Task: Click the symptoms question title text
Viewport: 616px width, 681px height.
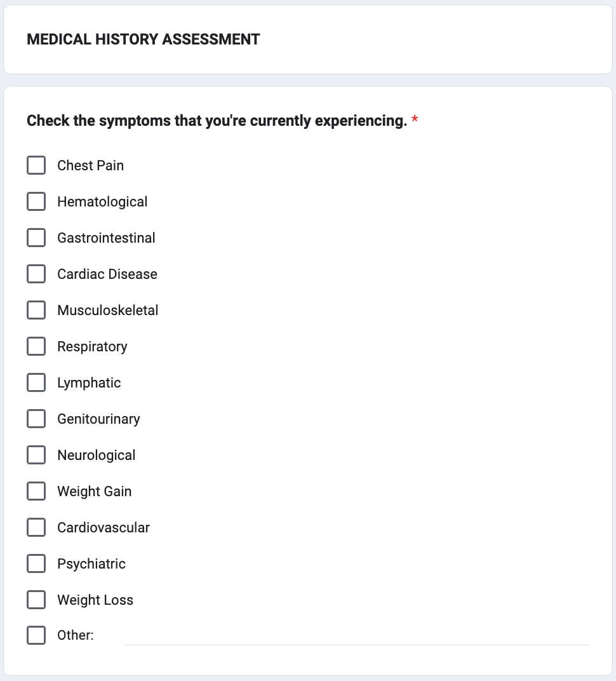Action: click(x=217, y=121)
